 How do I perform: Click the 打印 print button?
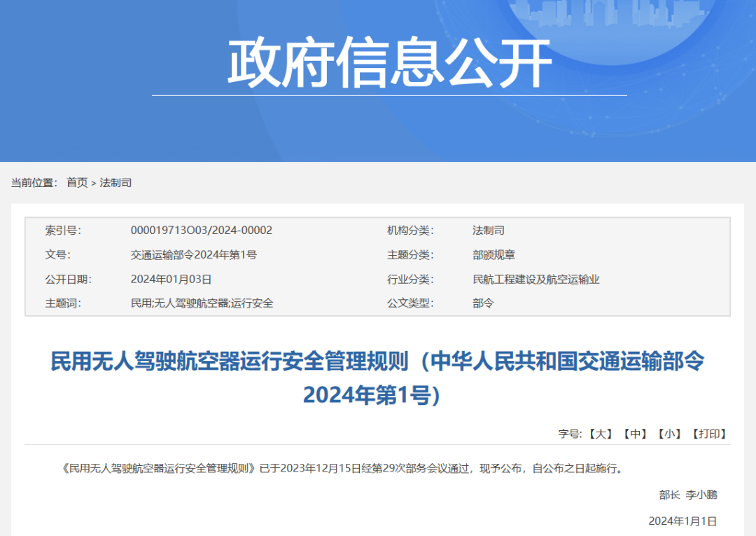(709, 434)
